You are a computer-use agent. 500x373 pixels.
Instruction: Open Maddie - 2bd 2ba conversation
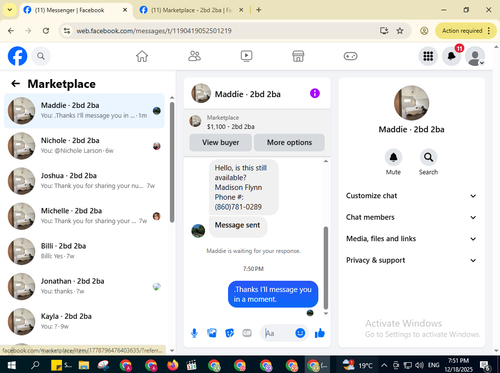tap(84, 111)
